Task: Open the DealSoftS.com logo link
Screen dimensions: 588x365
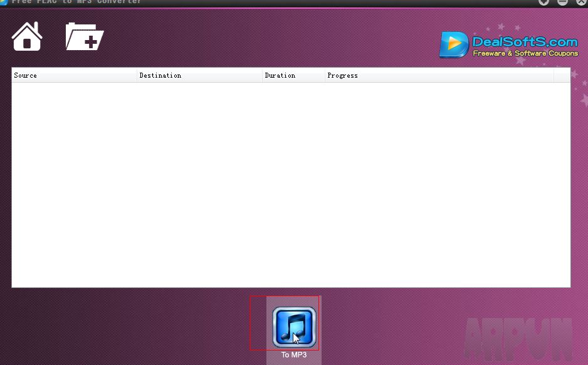Action: click(x=509, y=45)
